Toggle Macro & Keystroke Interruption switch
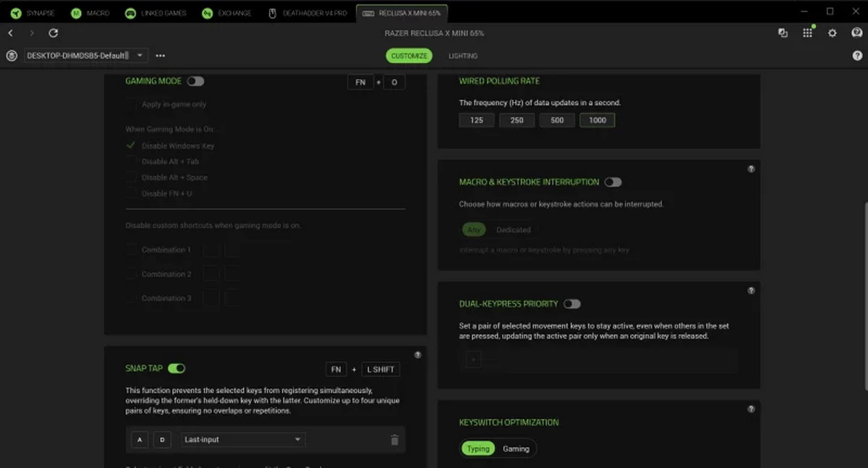The width and height of the screenshot is (868, 468). click(x=613, y=182)
